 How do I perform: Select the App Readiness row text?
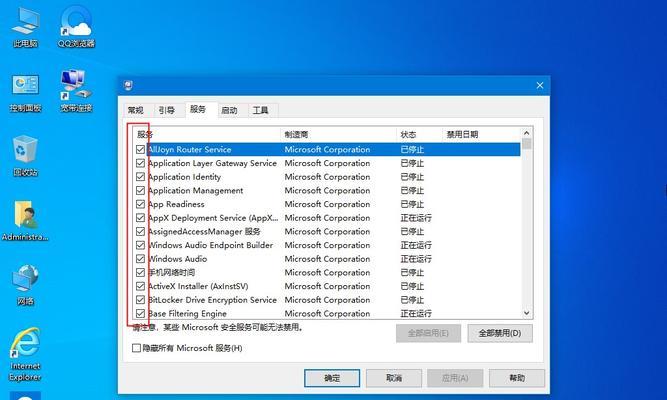point(176,204)
